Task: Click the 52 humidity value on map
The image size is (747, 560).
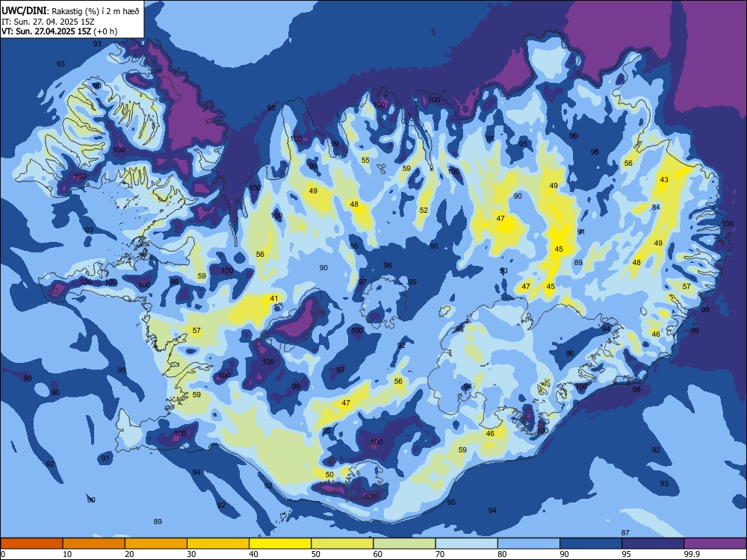Action: coord(424,210)
